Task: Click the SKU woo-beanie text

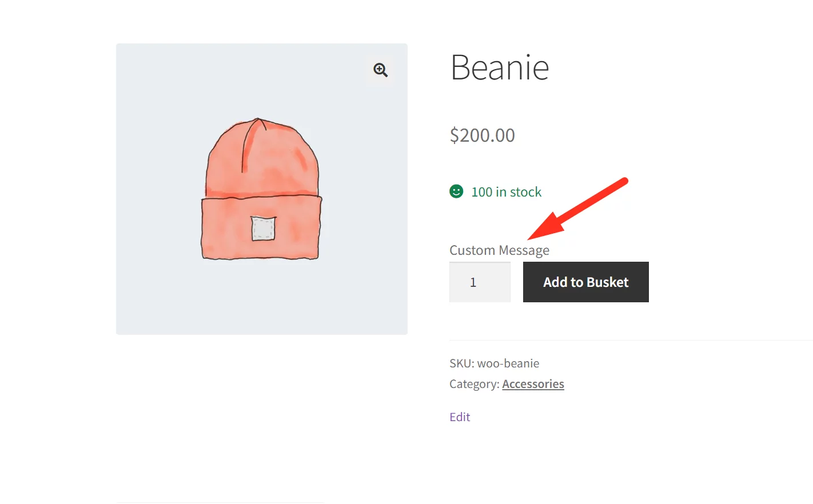Action: [x=495, y=363]
